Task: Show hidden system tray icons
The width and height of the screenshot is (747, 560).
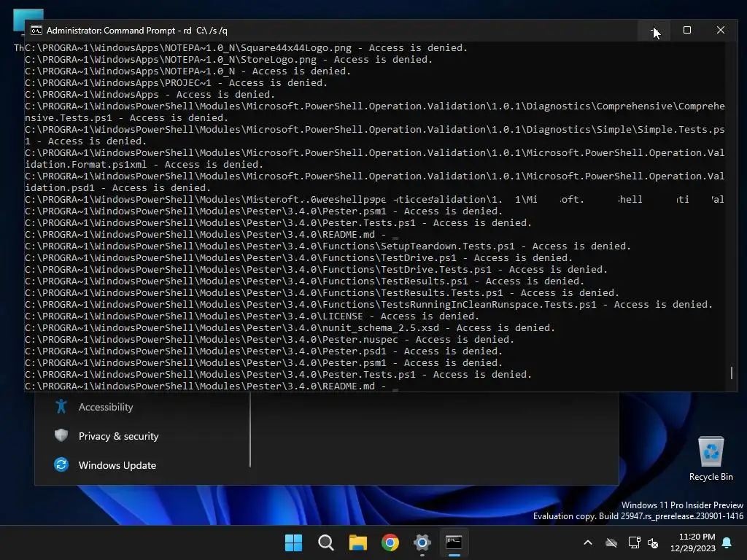Action: (x=588, y=542)
